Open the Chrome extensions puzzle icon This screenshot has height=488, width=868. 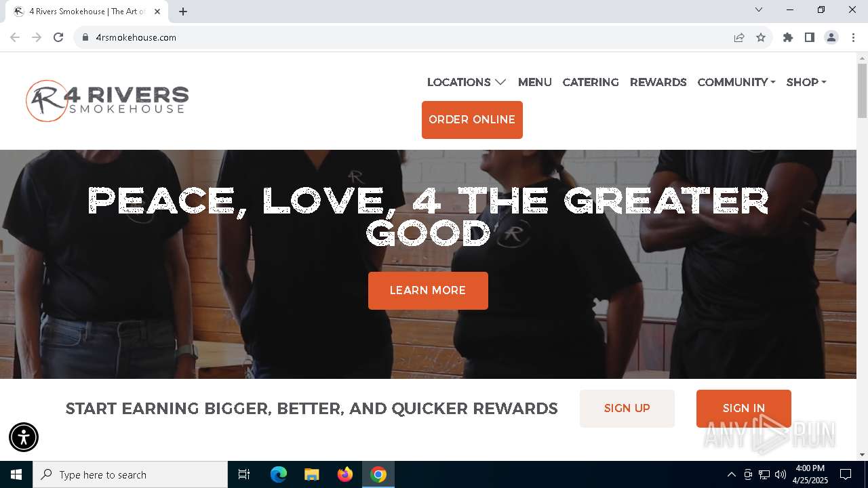coord(788,37)
